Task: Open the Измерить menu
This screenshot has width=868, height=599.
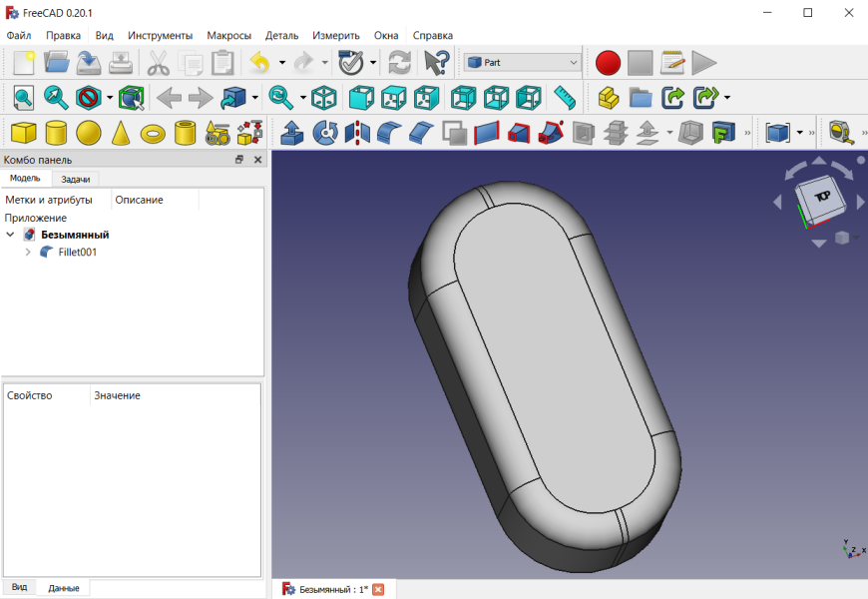Action: [335, 36]
